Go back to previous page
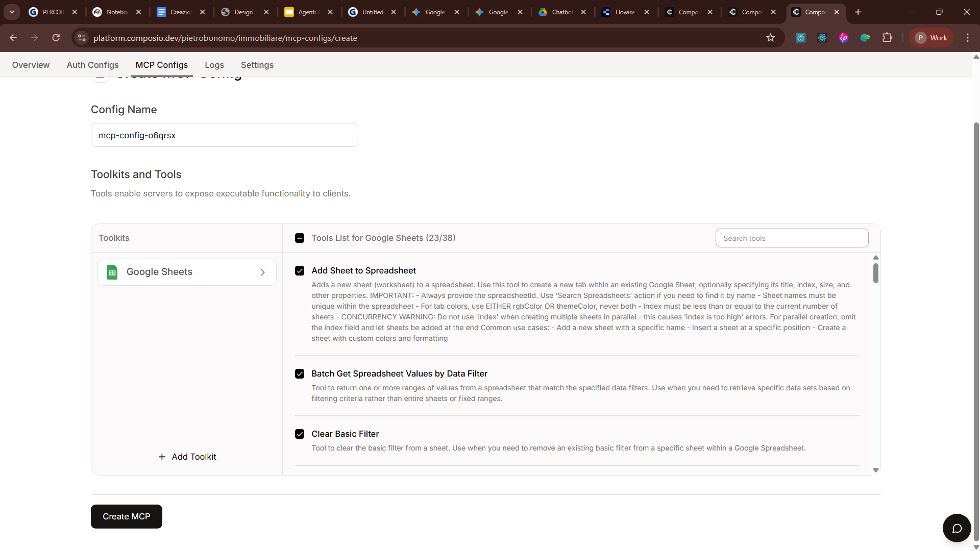This screenshot has width=980, height=551. tap(13, 38)
